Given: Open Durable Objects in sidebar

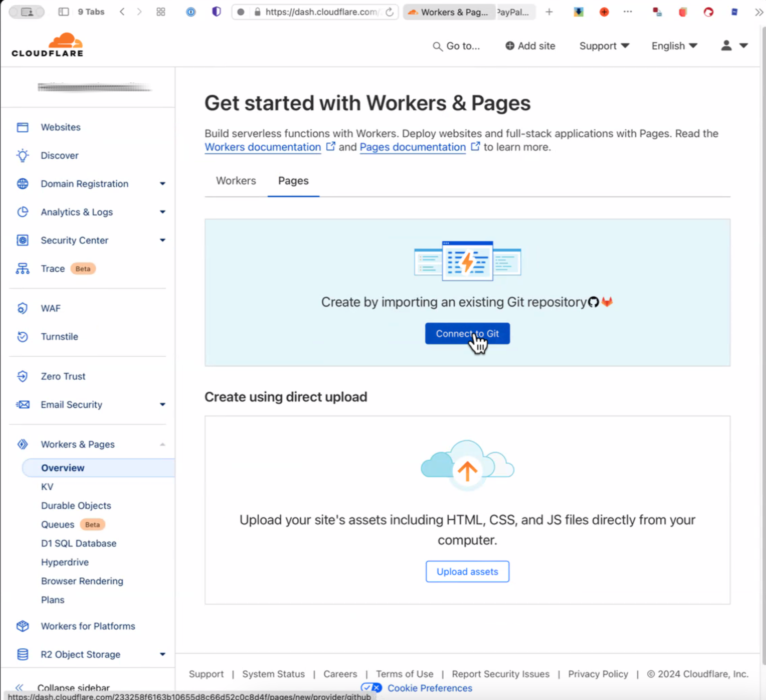Looking at the screenshot, I should (76, 505).
